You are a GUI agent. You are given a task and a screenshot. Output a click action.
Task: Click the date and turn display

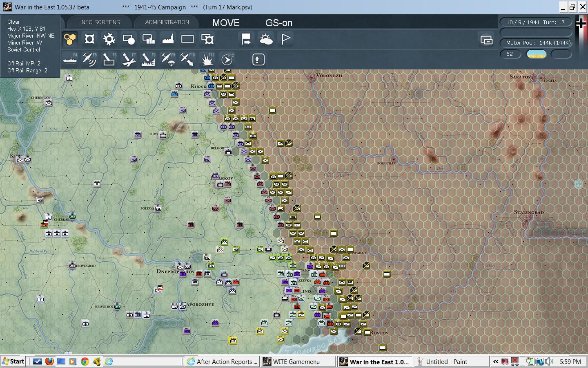535,22
